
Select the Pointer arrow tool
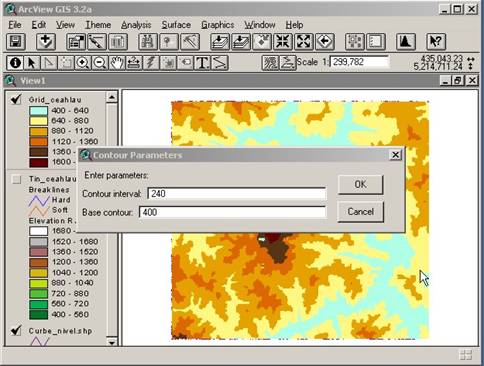[32, 63]
